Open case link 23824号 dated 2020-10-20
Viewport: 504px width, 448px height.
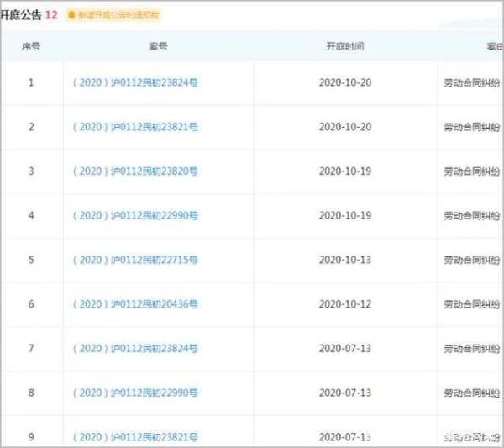[x=135, y=82]
